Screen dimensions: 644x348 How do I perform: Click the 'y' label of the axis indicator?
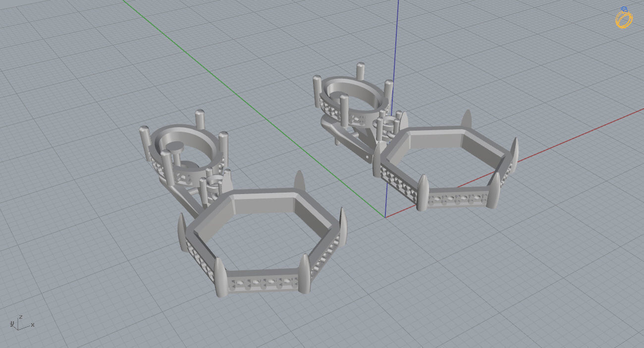11,324
